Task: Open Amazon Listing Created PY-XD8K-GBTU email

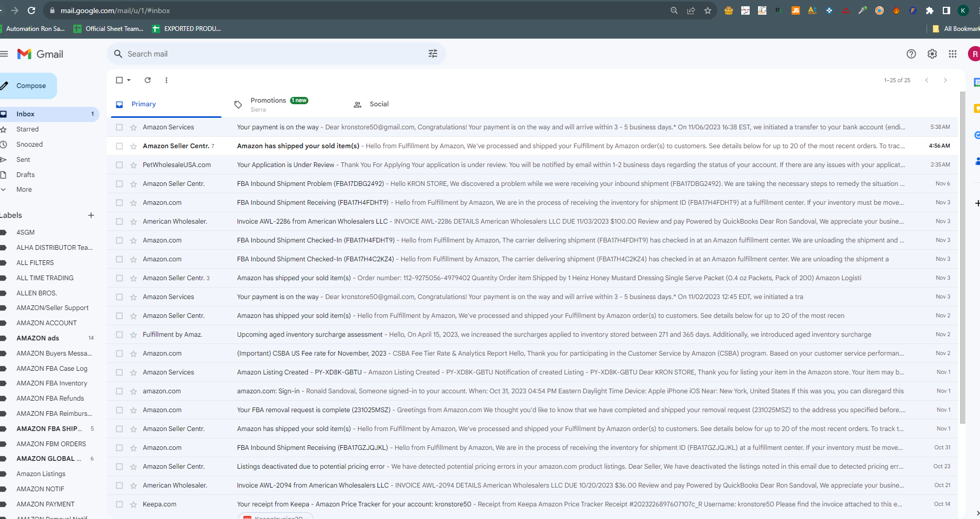Action: [532, 372]
